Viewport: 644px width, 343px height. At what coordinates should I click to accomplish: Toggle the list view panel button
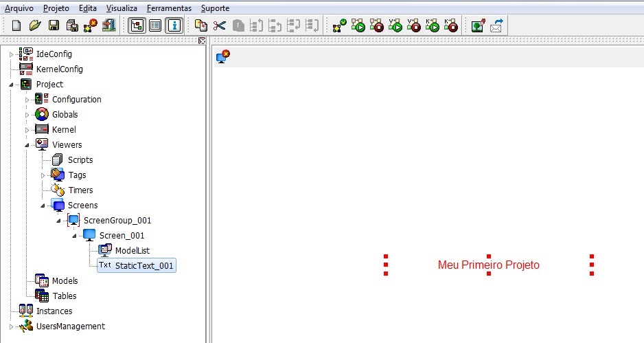coord(155,25)
